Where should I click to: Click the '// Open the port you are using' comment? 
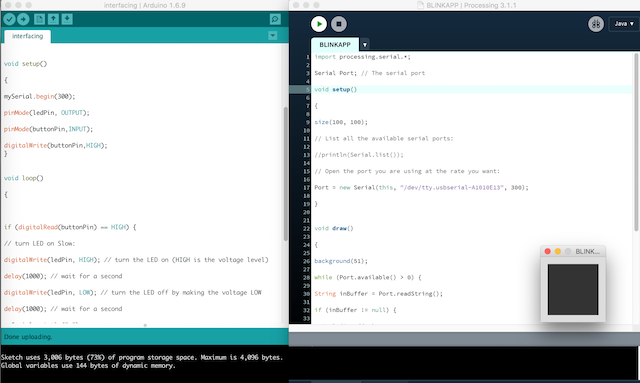tap(407, 171)
